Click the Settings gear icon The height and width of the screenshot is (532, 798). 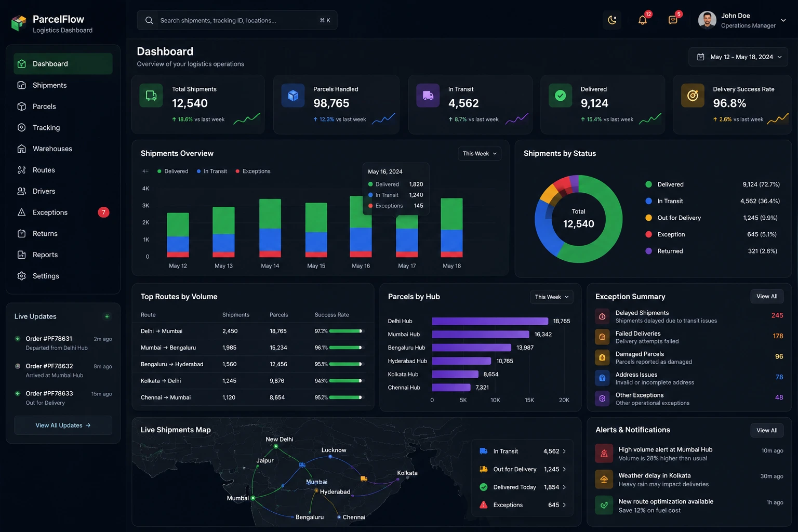point(21,276)
